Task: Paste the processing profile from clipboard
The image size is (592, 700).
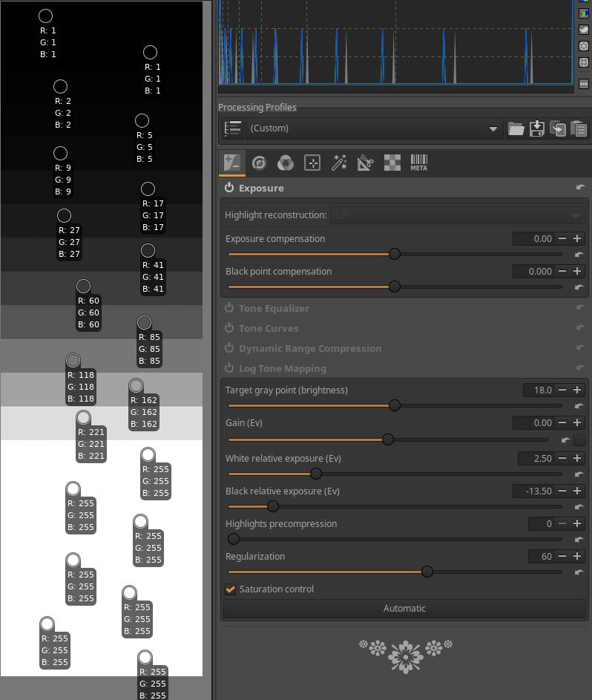Action: [x=579, y=128]
